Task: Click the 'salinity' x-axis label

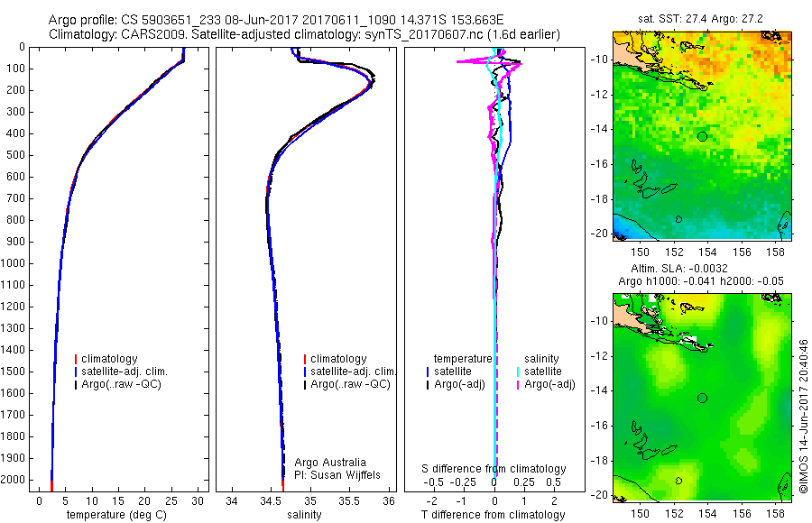Action: pos(304,515)
